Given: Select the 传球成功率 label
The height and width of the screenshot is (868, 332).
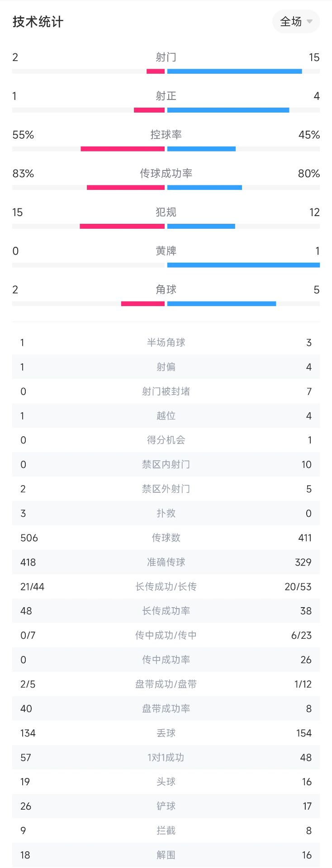Looking at the screenshot, I should pyautogui.click(x=166, y=173).
